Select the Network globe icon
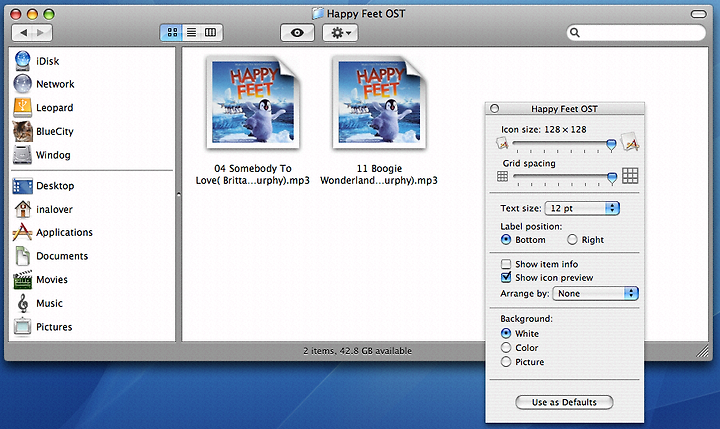This screenshot has height=429, width=720. pos(22,84)
